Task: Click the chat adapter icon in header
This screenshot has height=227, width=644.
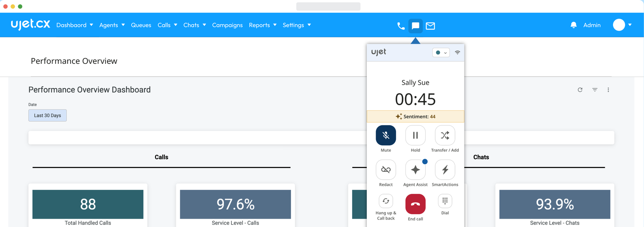Action: (x=415, y=26)
